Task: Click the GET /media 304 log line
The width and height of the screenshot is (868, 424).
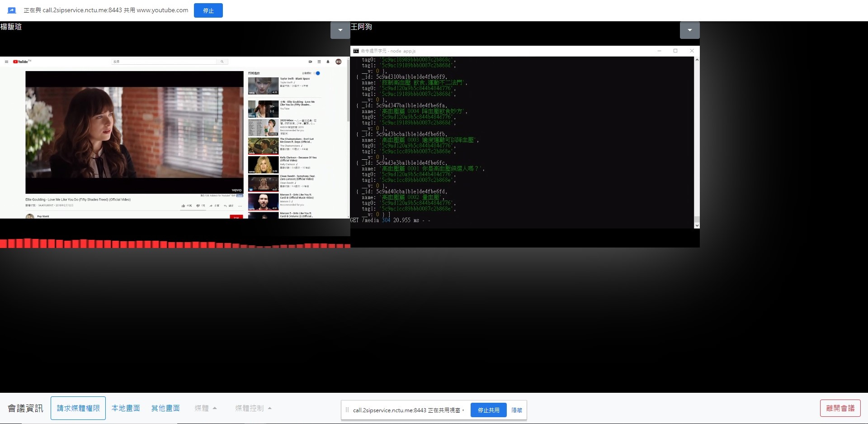Action: [x=390, y=220]
